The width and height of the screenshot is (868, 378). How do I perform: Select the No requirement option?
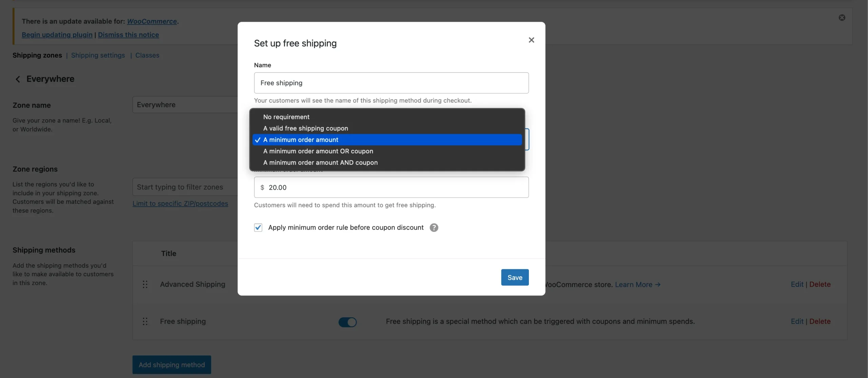[286, 117]
